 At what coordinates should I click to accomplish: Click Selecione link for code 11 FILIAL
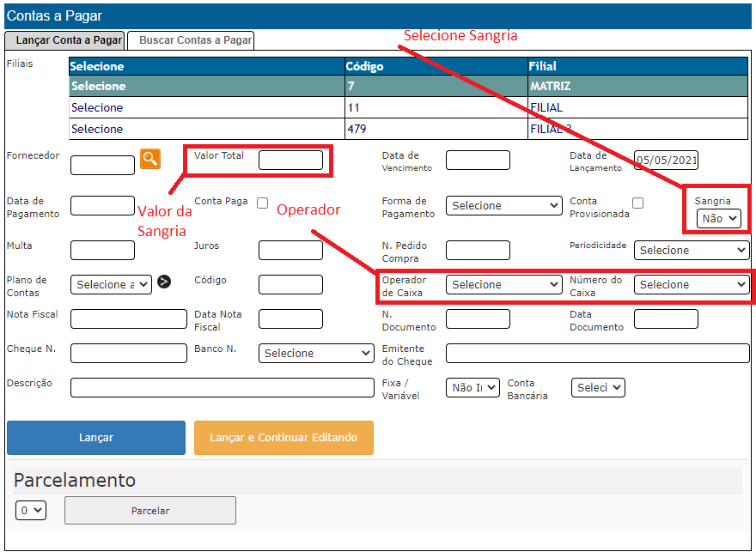click(97, 107)
